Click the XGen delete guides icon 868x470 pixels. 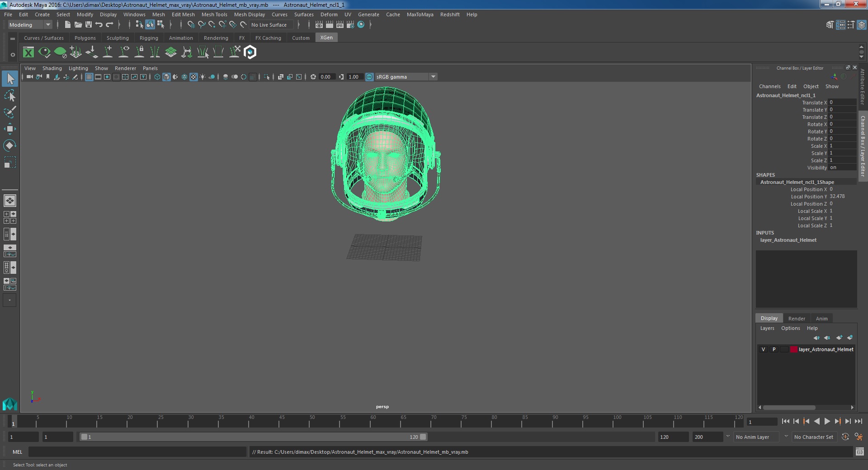tap(234, 52)
